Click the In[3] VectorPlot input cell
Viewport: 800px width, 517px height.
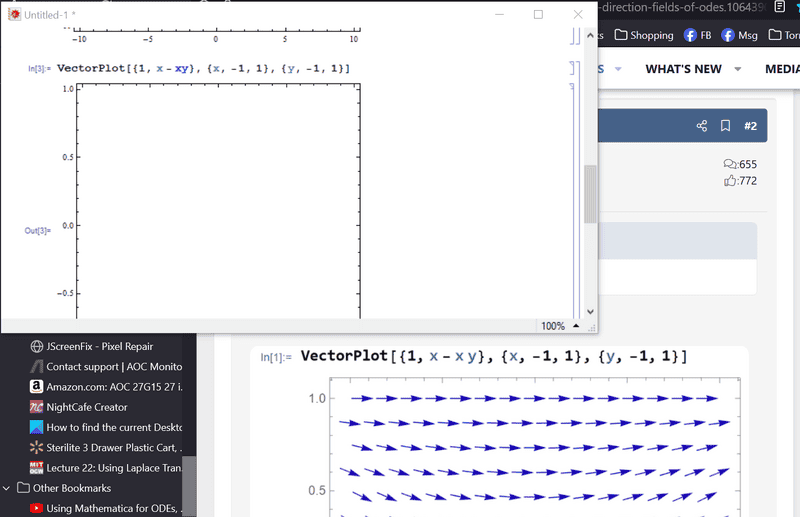click(203, 68)
